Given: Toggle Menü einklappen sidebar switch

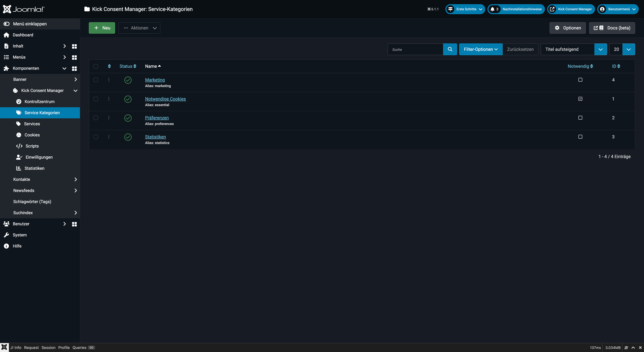Looking at the screenshot, I should (x=7, y=24).
